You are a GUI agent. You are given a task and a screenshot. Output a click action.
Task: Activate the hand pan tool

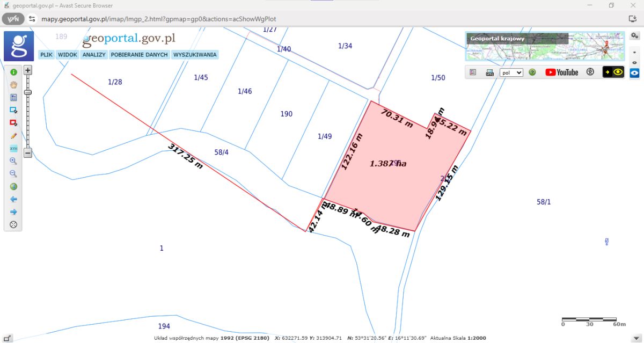[13, 84]
